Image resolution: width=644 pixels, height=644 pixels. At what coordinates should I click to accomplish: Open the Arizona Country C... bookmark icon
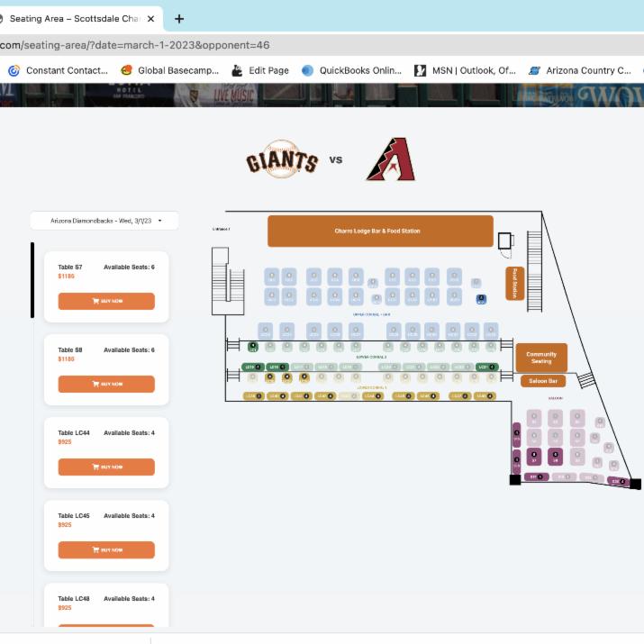pos(534,70)
